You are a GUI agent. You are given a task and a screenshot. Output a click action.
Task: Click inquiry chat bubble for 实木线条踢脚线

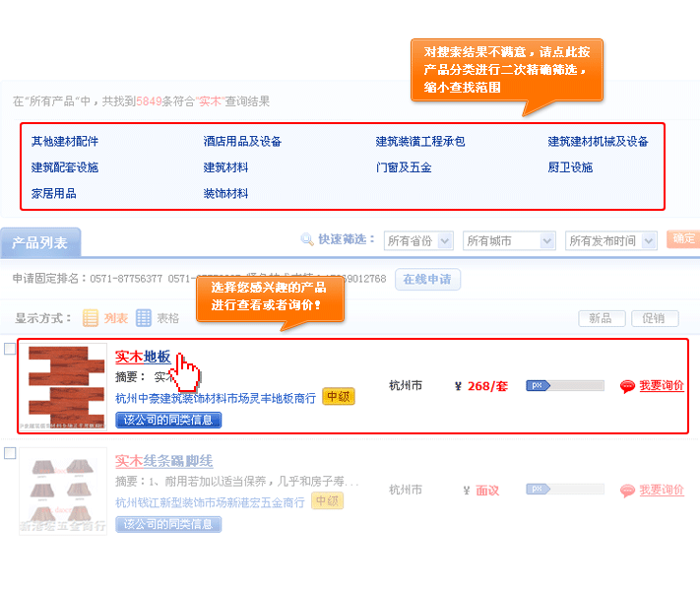[627, 491]
